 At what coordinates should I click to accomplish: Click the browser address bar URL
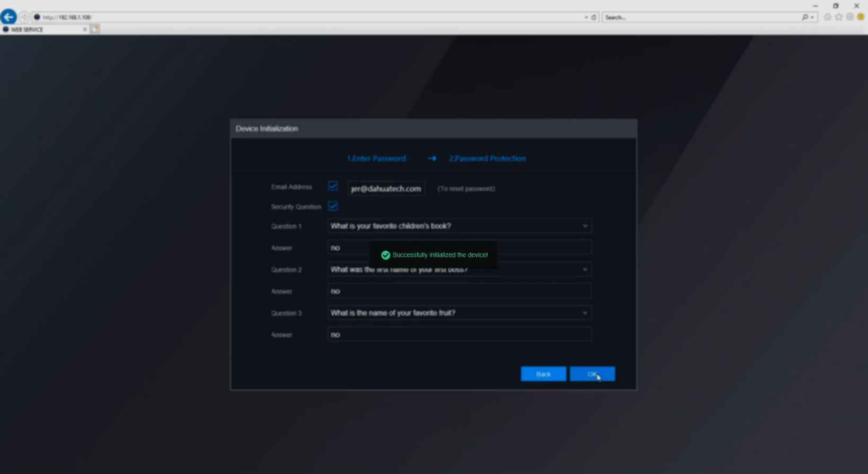67,17
